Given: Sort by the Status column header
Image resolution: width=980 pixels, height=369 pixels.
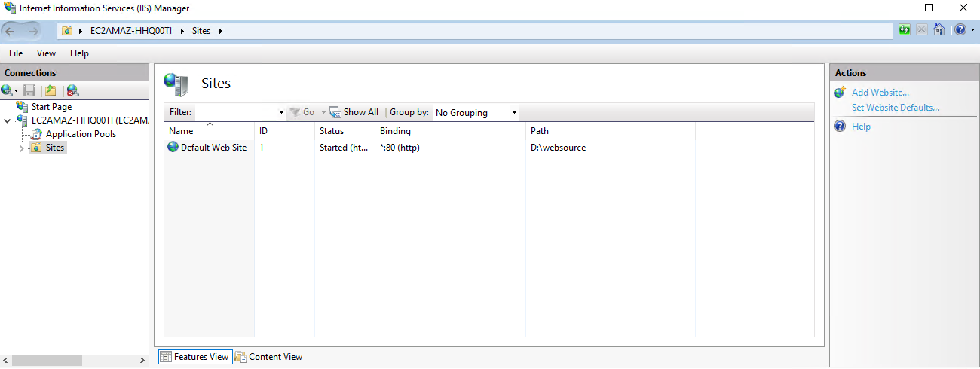Looking at the screenshot, I should coord(345,131).
